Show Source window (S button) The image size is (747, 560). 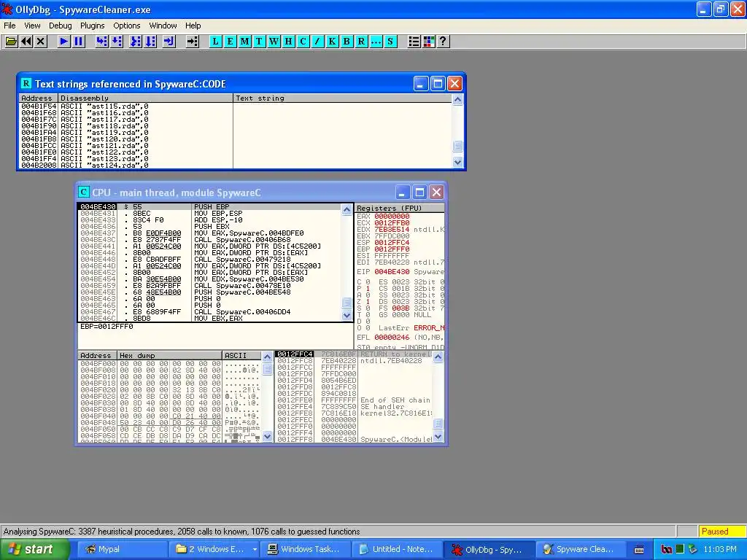point(390,42)
